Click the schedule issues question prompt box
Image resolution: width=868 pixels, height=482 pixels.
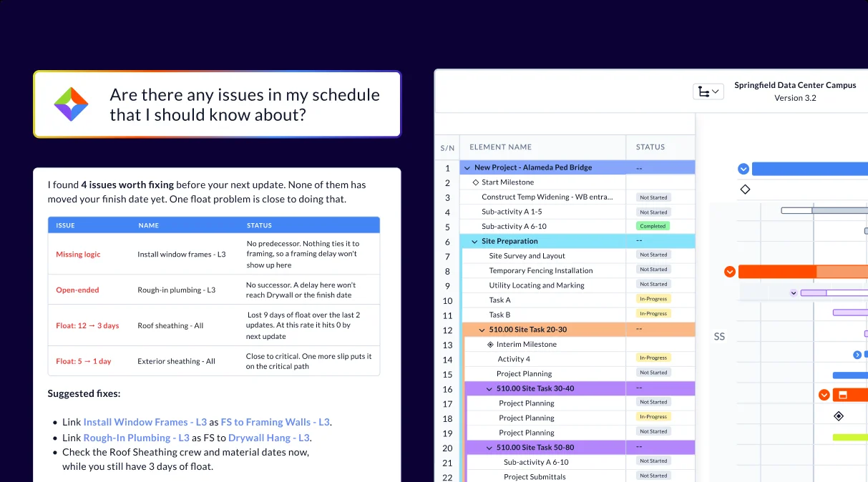(218, 104)
